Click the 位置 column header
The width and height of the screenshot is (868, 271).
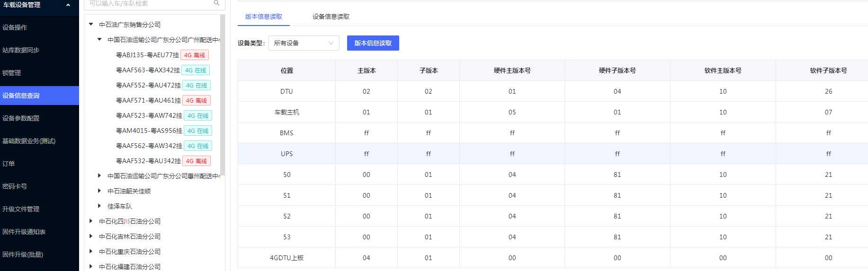coord(287,70)
